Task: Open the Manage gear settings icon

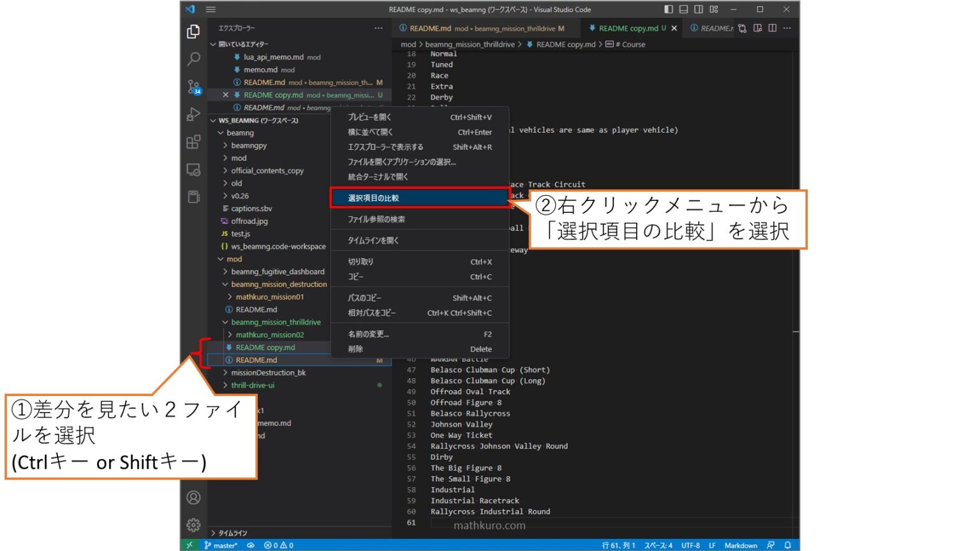Action: click(193, 525)
